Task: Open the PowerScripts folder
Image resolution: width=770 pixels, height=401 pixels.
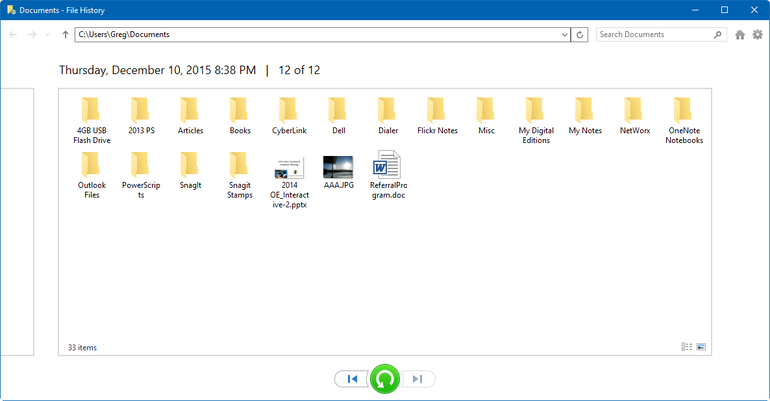Action: click(x=141, y=175)
